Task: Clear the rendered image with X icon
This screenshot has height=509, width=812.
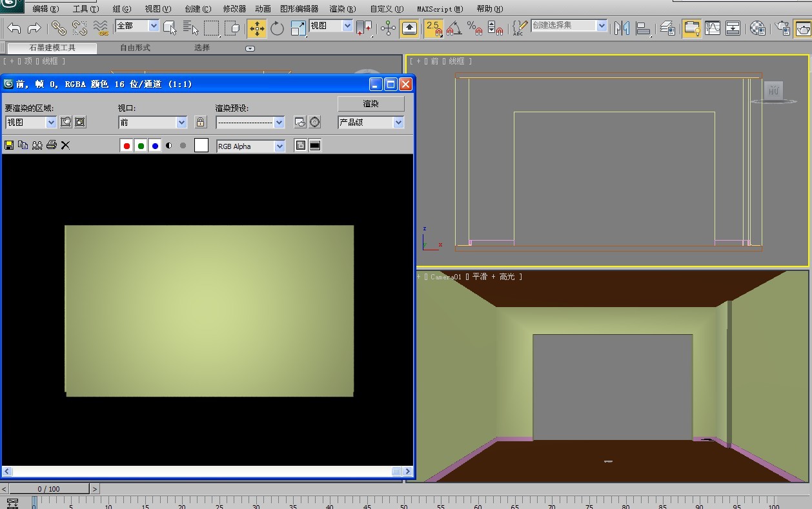Action: [x=65, y=145]
